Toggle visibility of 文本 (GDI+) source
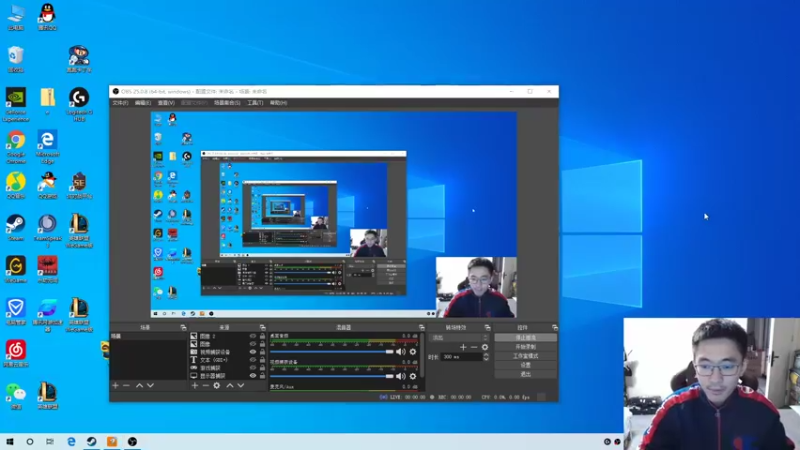This screenshot has height=450, width=800. (x=253, y=360)
